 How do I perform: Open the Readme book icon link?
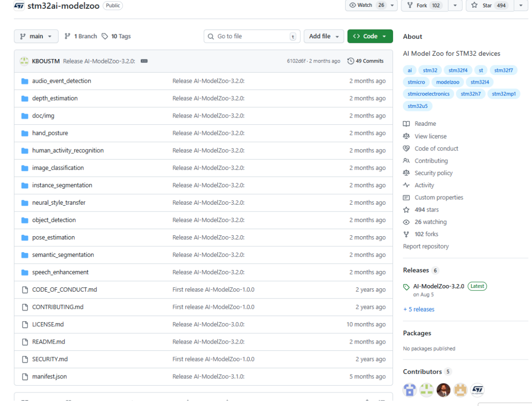point(407,124)
